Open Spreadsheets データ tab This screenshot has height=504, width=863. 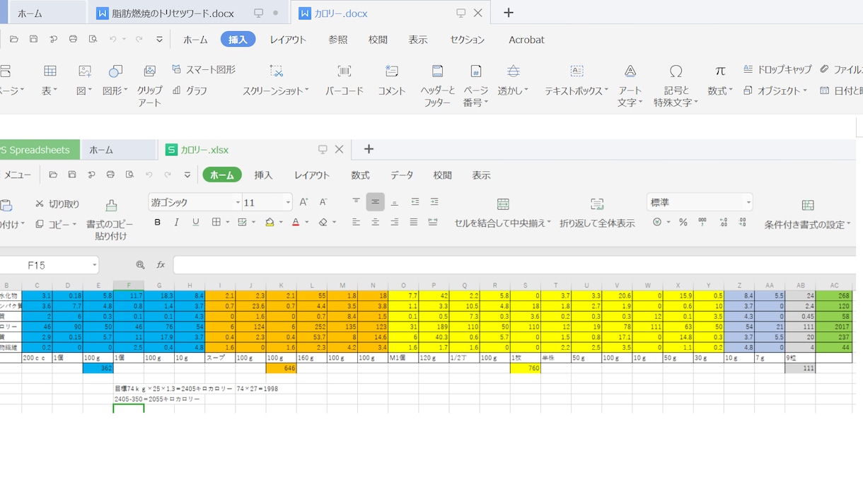pos(402,175)
